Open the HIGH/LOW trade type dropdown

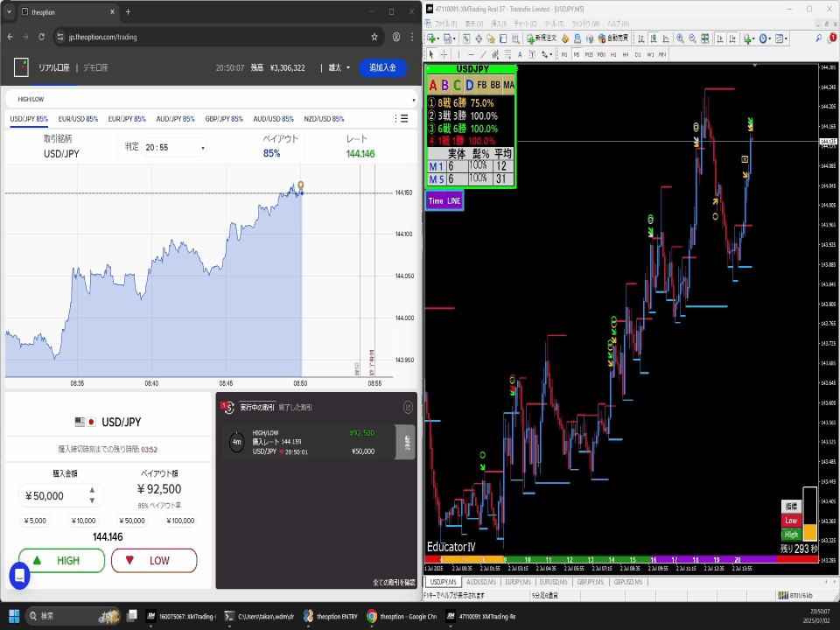point(211,99)
